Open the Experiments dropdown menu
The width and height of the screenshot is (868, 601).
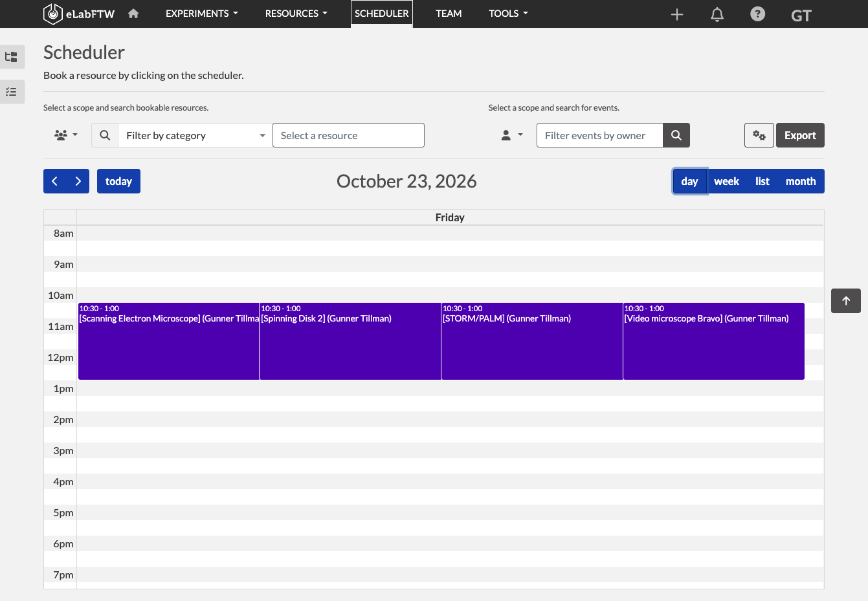click(x=202, y=14)
